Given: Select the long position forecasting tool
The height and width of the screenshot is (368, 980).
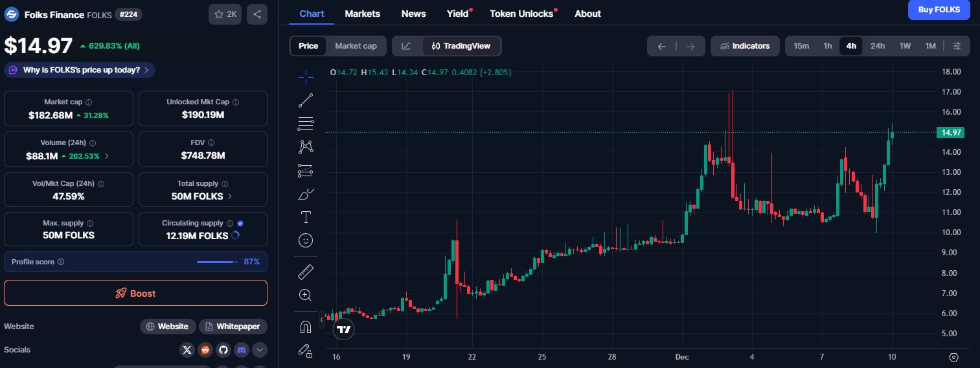Looking at the screenshot, I should click(306, 170).
